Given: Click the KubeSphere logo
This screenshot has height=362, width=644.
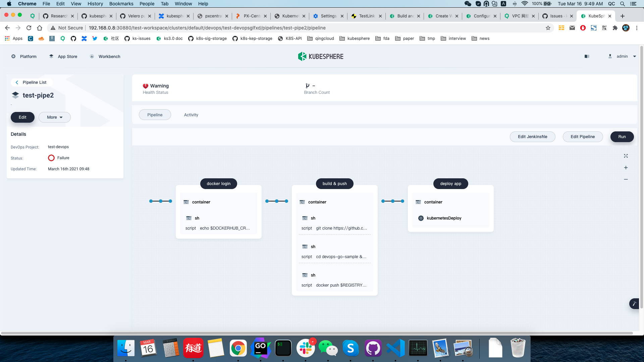Looking at the screenshot, I should 321,56.
